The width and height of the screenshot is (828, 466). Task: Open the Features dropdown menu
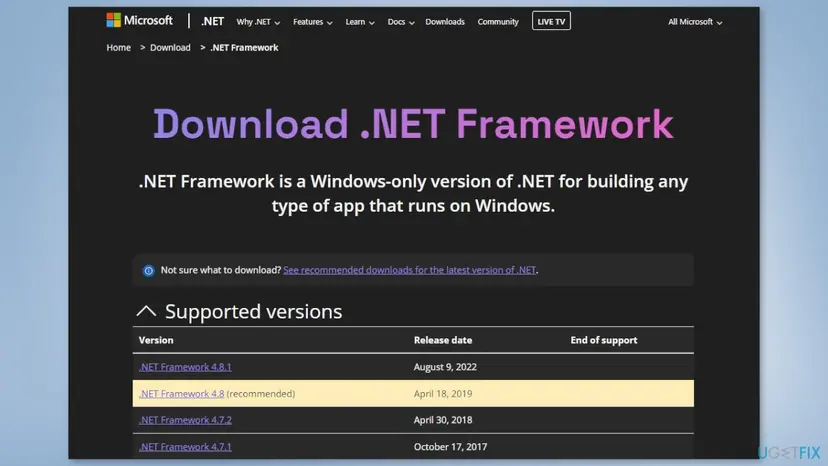pos(313,22)
